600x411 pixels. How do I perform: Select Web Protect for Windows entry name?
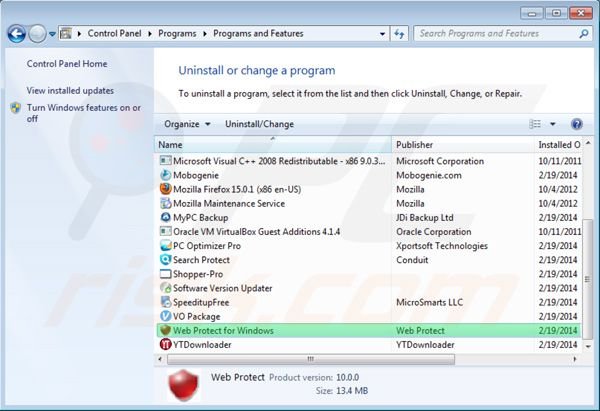[223, 331]
